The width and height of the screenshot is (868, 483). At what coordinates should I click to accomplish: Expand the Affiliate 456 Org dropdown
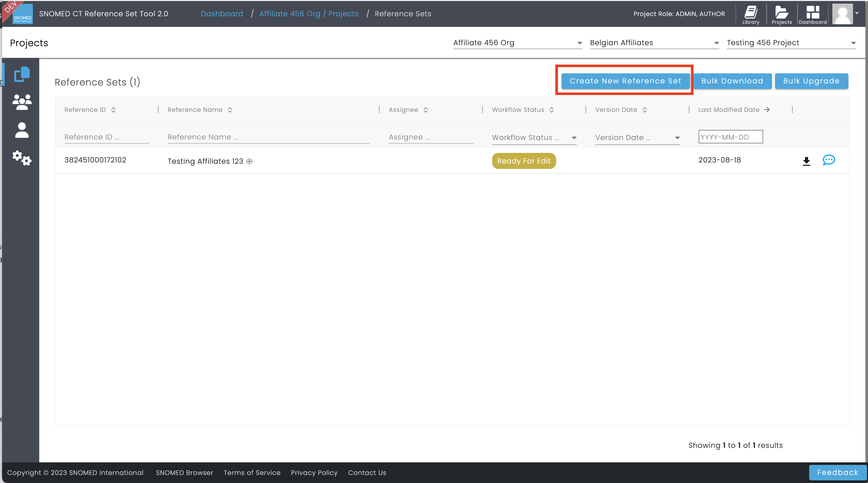coord(518,43)
